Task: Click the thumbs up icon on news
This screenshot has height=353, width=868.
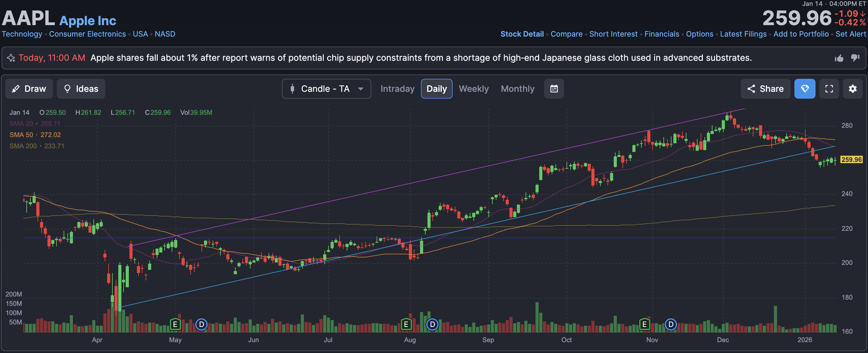Action: [x=839, y=58]
